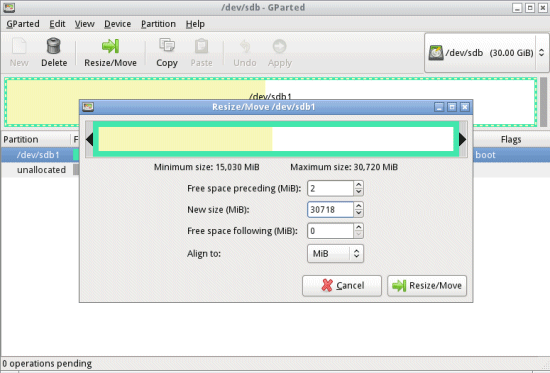Click the Resize/Move dialog title bar icon
The width and height of the screenshot is (550, 373).
[88, 107]
